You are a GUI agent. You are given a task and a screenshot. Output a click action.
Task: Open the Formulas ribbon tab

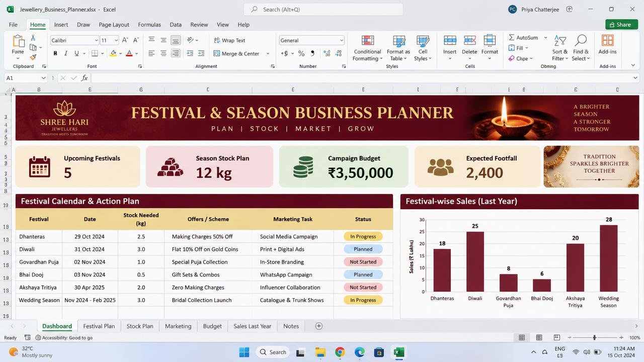click(149, 25)
